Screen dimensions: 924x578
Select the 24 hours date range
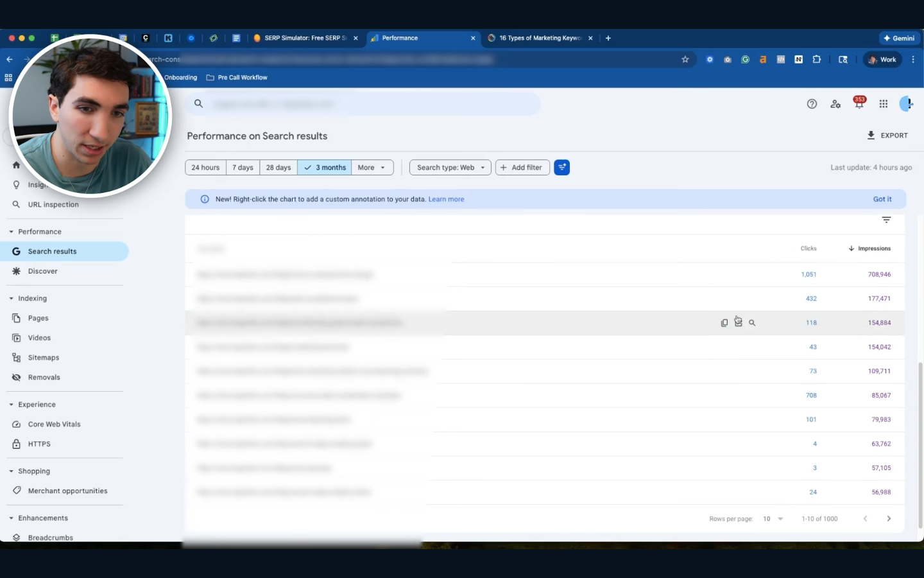[205, 168]
